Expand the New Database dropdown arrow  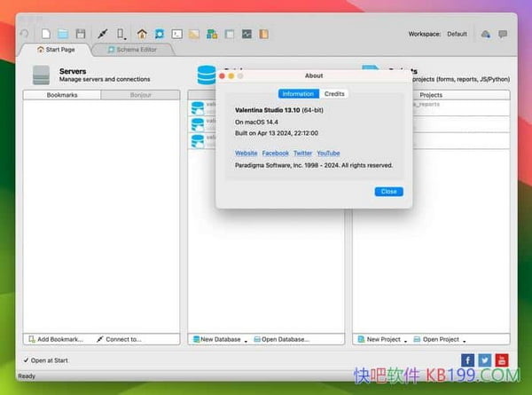(x=246, y=340)
